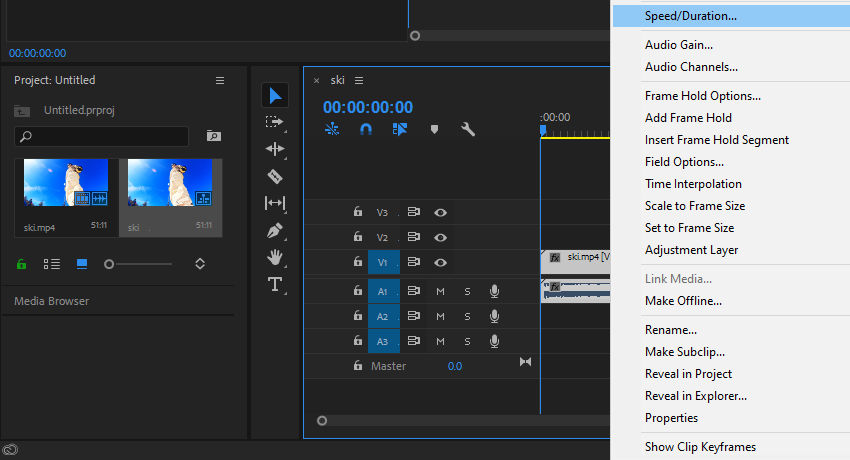This screenshot has height=460, width=850.
Task: Toggle project writable green lock icon
Action: tap(21, 264)
